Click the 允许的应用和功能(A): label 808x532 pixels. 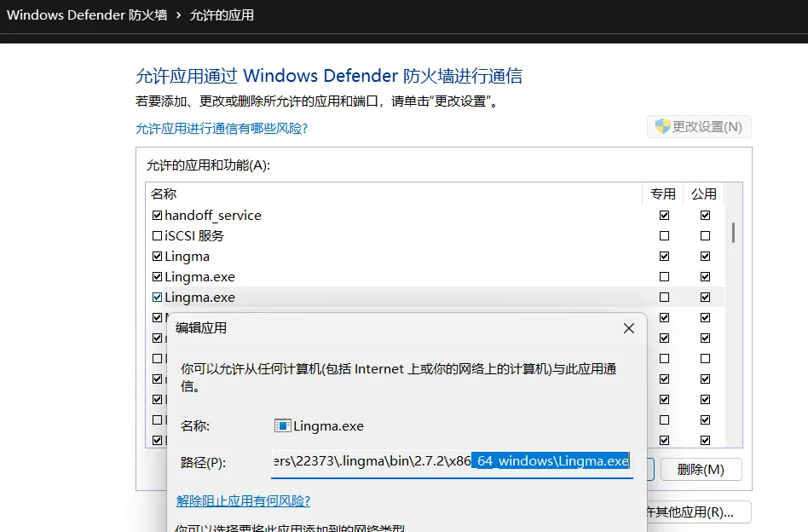tap(208, 165)
